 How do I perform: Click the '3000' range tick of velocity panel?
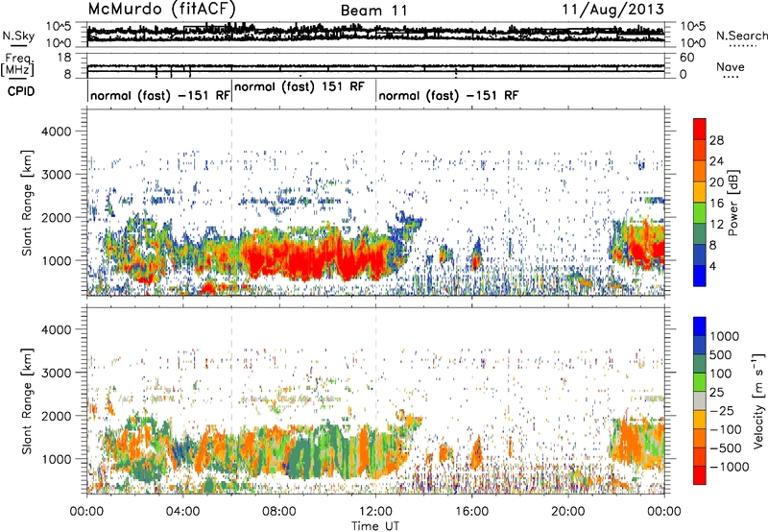(56, 373)
